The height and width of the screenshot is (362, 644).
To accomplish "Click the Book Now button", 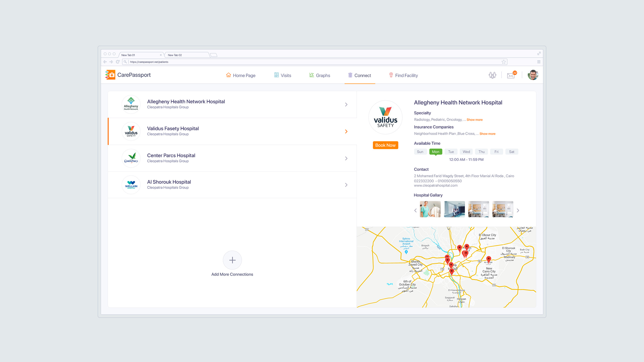I will click(x=385, y=145).
